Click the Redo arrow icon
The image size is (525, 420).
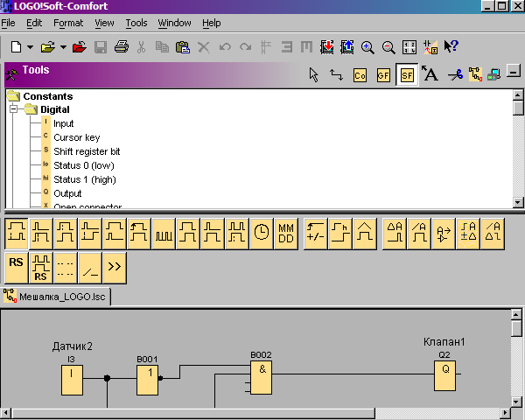[245, 47]
